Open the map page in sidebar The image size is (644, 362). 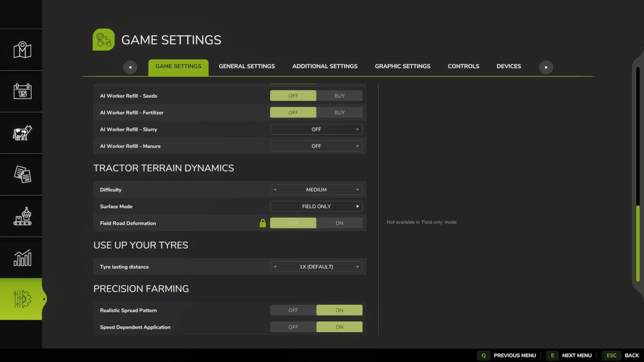point(22,49)
